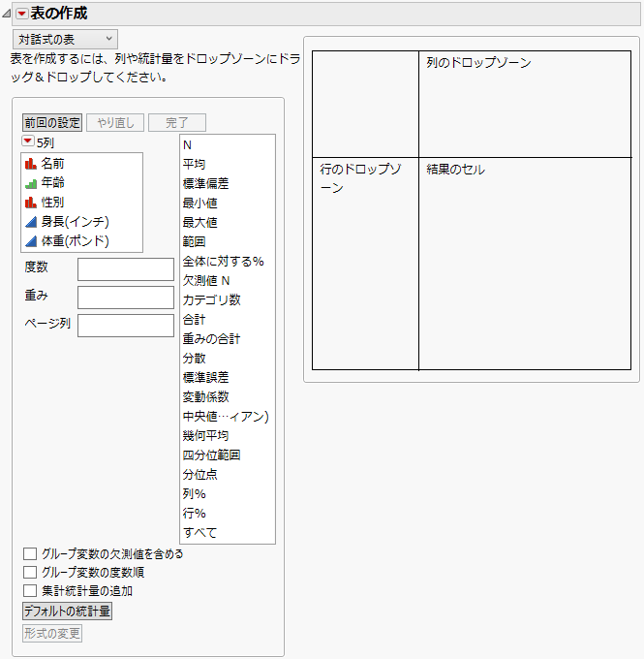
Task: Select the 四分位範囲 statistic
Action: [x=228, y=455]
